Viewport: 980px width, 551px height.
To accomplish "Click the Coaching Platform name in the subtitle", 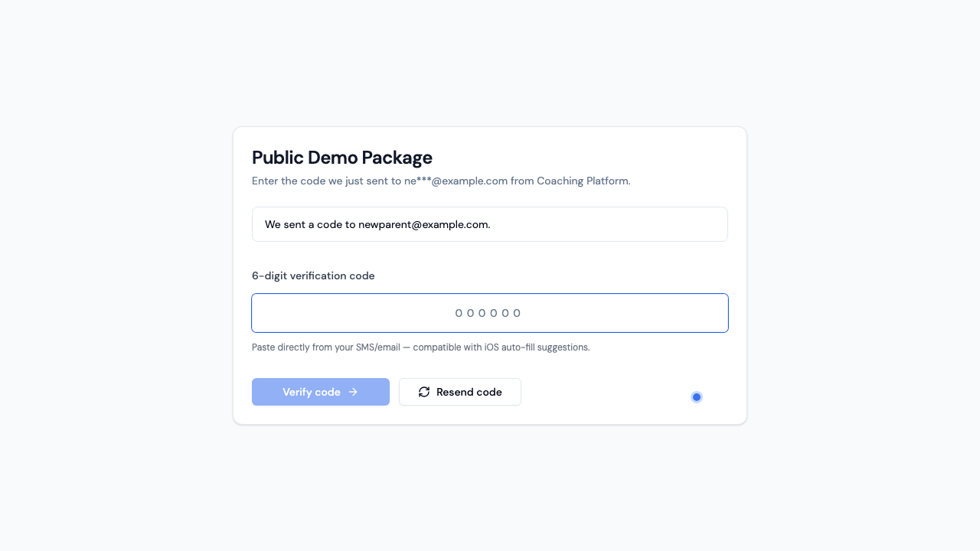I will click(x=582, y=181).
